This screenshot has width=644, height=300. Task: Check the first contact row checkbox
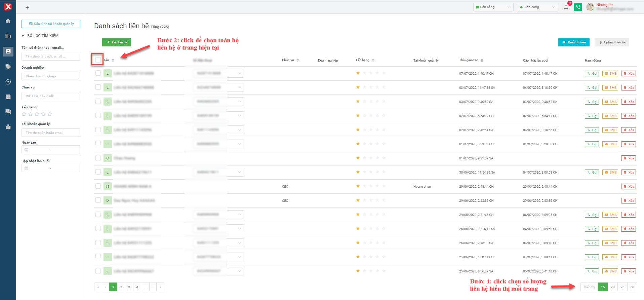pyautogui.click(x=98, y=73)
